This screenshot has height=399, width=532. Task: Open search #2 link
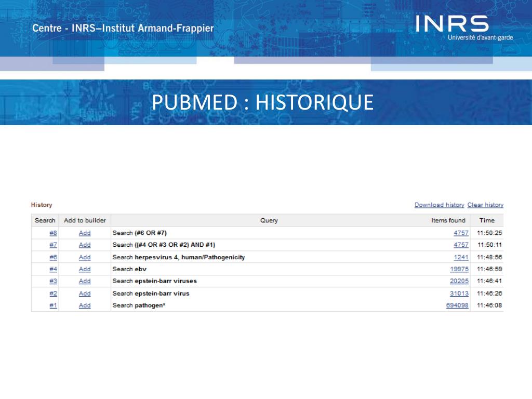54,294
